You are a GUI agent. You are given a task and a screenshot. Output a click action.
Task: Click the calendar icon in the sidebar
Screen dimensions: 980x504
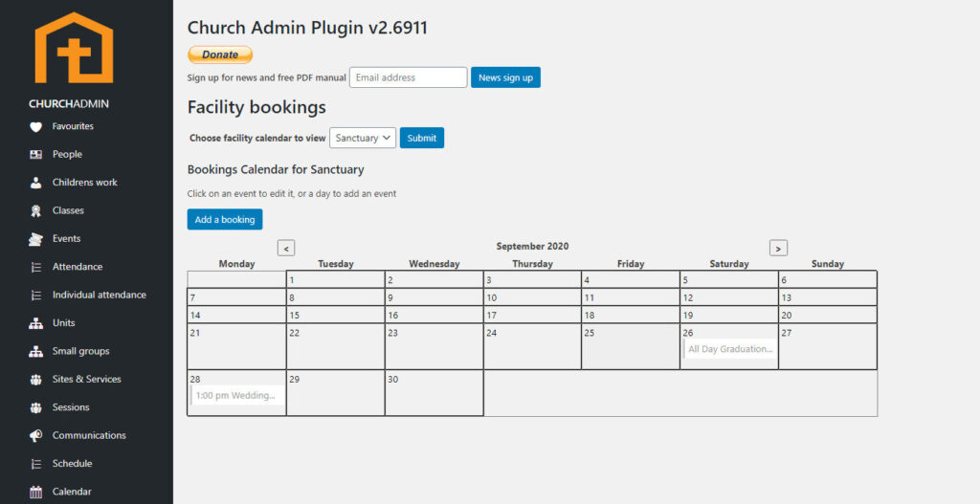36,492
